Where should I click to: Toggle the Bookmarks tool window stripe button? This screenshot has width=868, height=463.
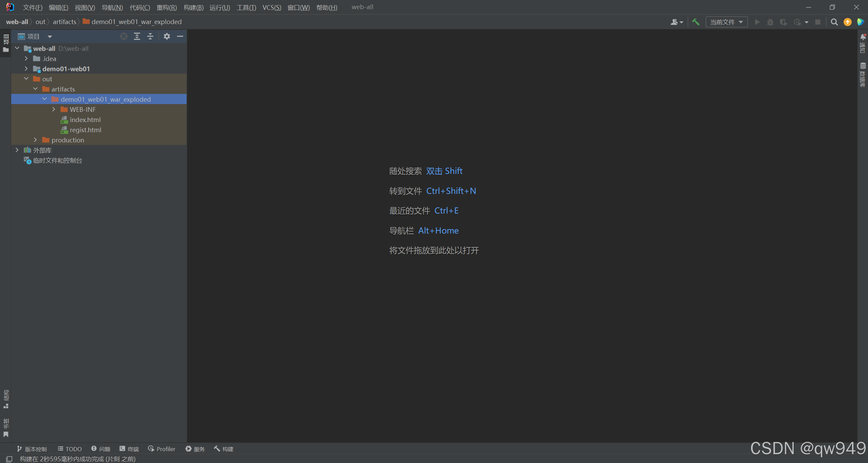click(6, 428)
